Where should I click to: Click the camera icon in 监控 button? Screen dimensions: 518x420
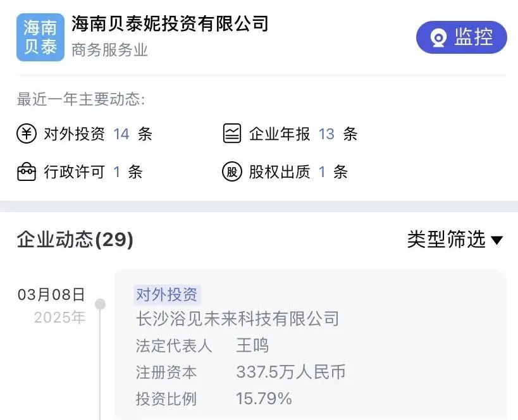point(438,38)
